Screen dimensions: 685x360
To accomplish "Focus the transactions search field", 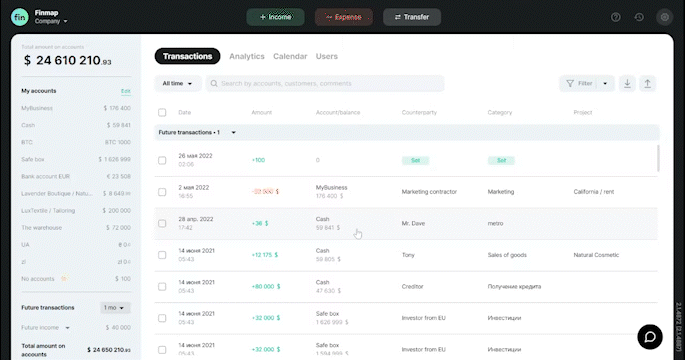I will pos(325,83).
